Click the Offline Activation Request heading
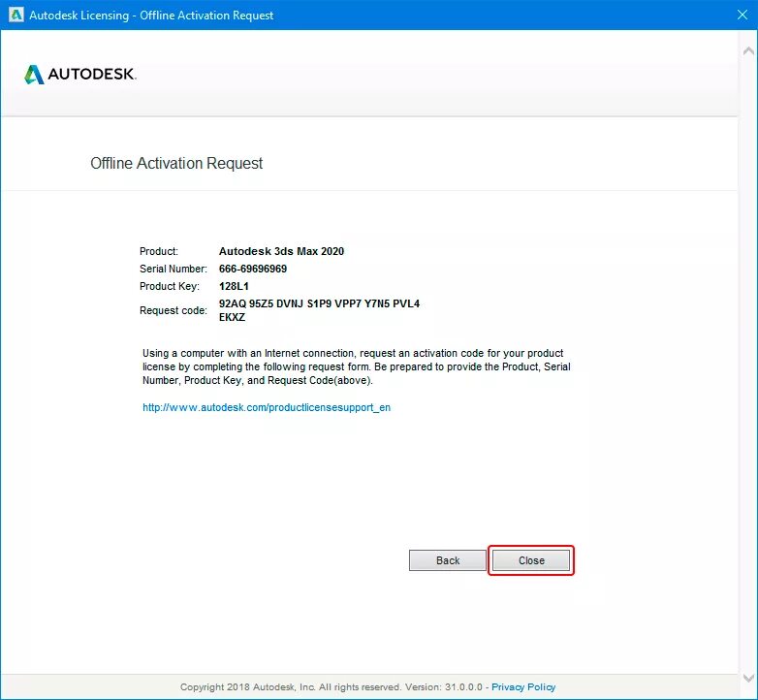Screen dimensions: 758x700 [176, 164]
